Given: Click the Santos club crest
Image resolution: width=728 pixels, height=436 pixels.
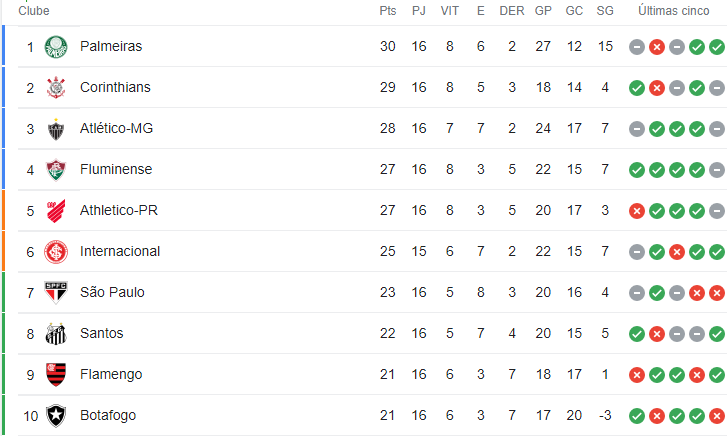Looking at the screenshot, I should [56, 334].
